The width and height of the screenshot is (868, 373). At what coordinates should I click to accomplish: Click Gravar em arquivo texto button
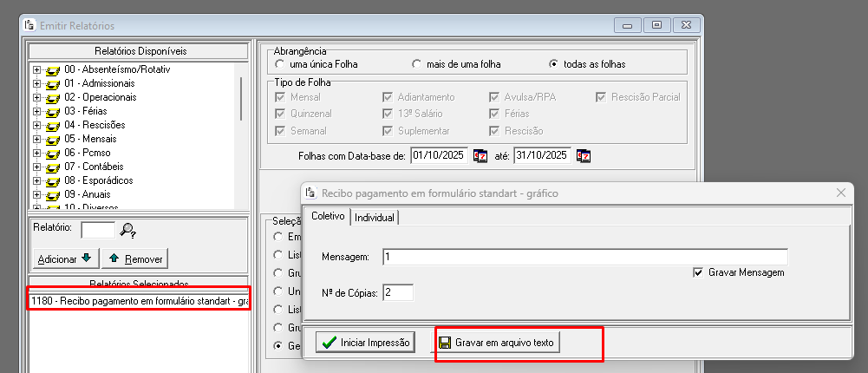498,343
